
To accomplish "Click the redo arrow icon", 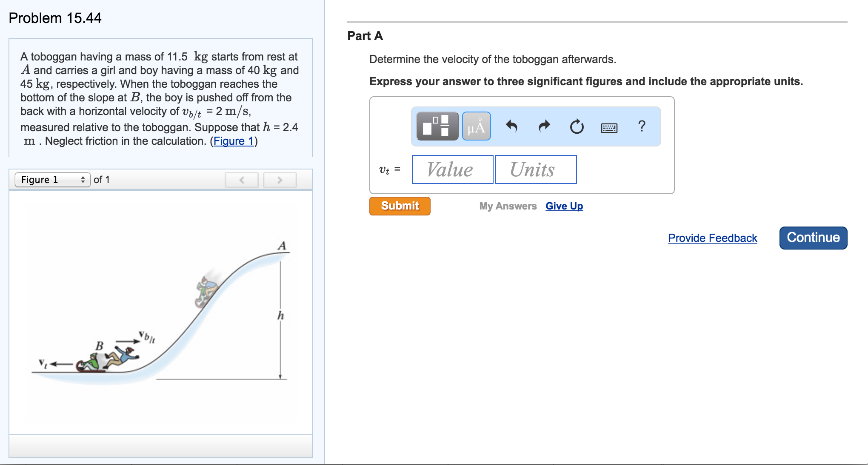I will click(544, 126).
